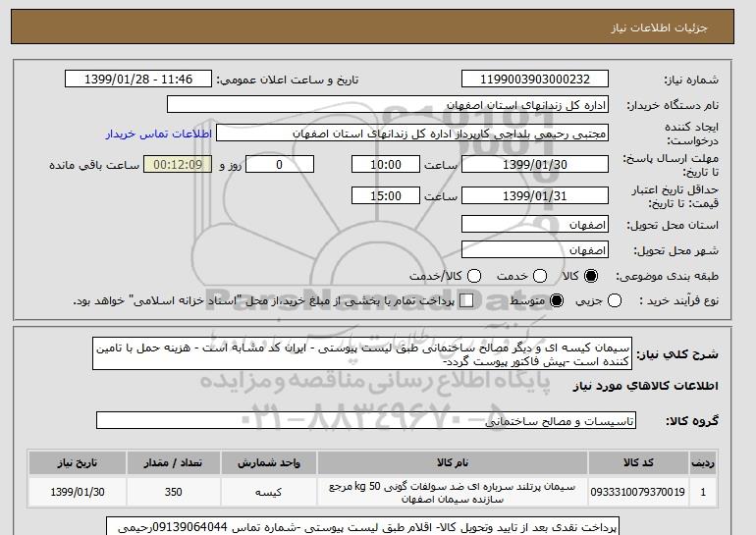Click the public announcement date field
756x535 pixels.
(x=138, y=80)
